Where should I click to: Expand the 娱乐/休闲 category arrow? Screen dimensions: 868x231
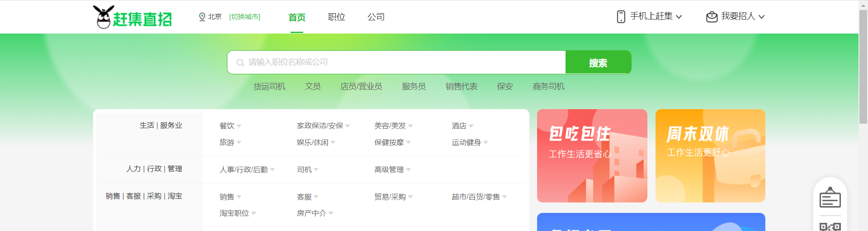point(333,142)
